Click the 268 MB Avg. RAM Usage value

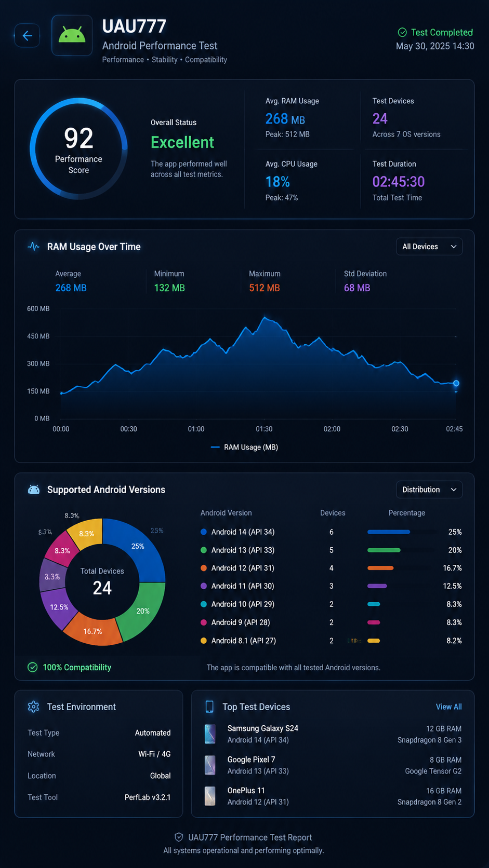pos(285,119)
